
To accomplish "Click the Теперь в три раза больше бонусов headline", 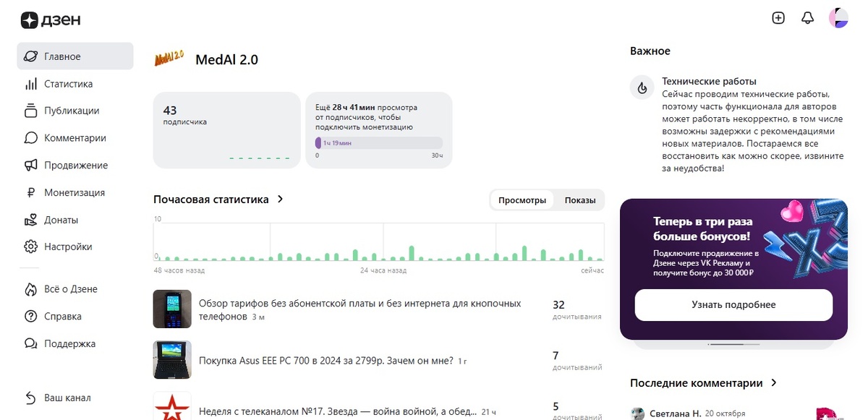I will tap(702, 228).
